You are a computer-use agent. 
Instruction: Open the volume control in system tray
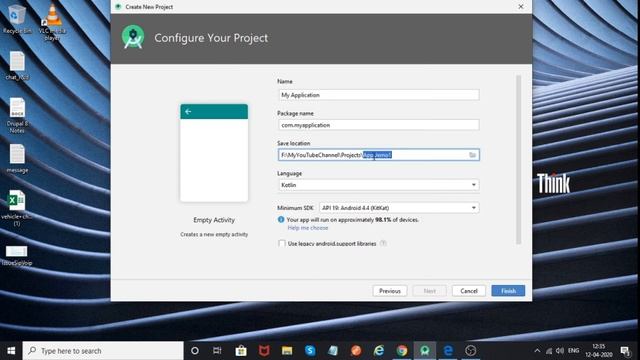pos(560,351)
